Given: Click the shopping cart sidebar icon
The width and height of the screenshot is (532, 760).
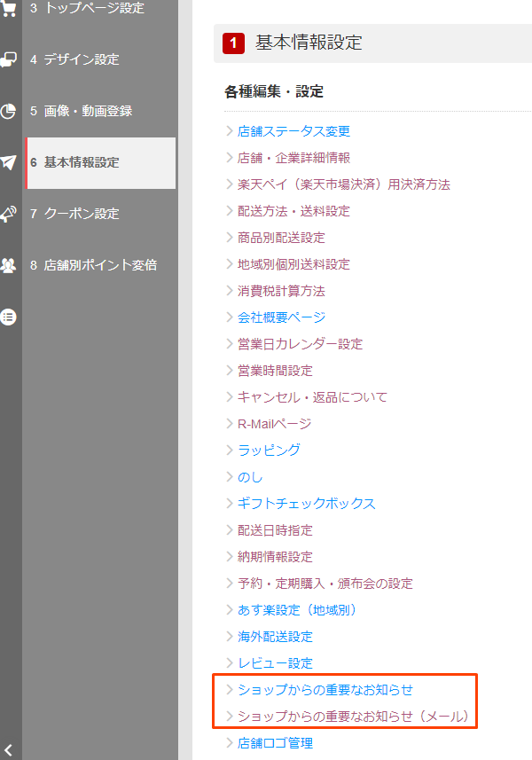Looking at the screenshot, I should (x=8, y=8).
